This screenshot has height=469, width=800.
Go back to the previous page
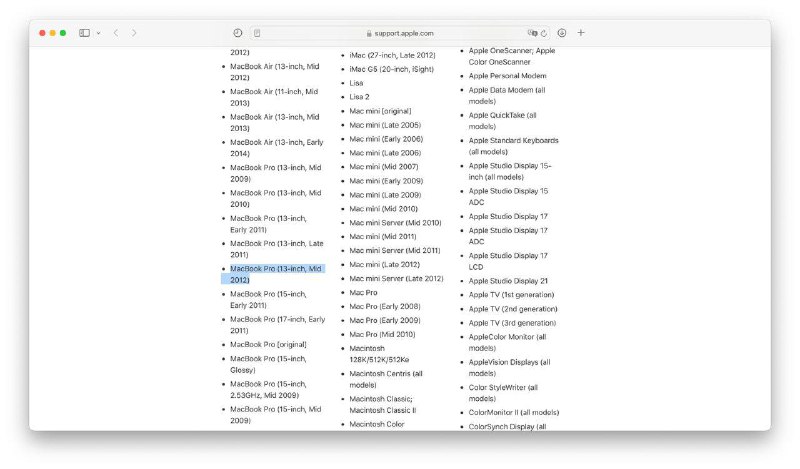point(116,33)
